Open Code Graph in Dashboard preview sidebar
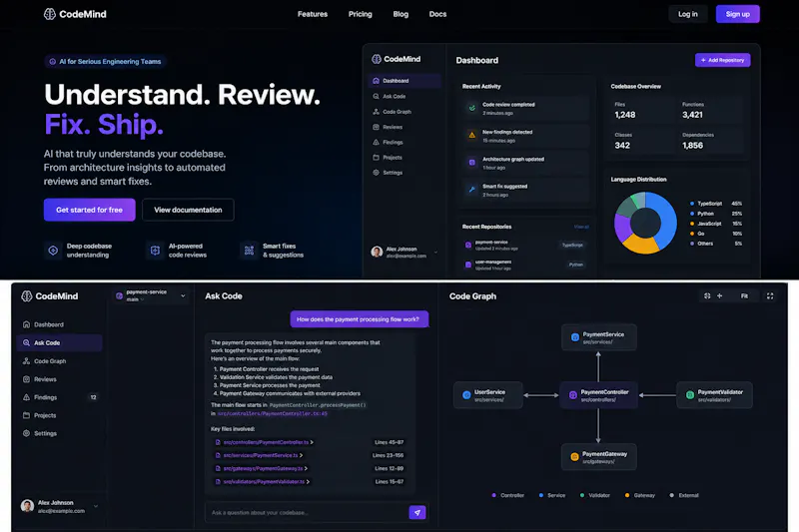The height and width of the screenshot is (532, 799). [403, 112]
